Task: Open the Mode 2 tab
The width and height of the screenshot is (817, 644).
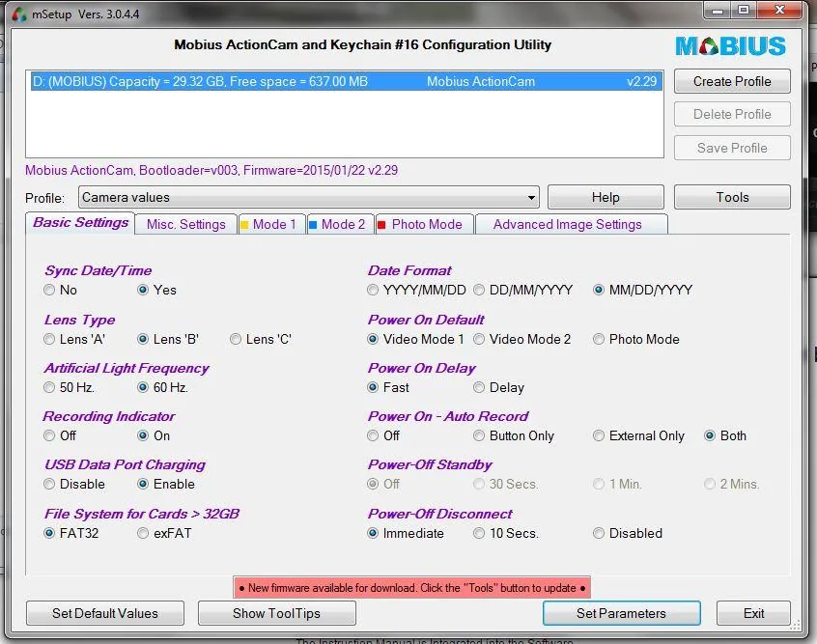Action: (341, 225)
